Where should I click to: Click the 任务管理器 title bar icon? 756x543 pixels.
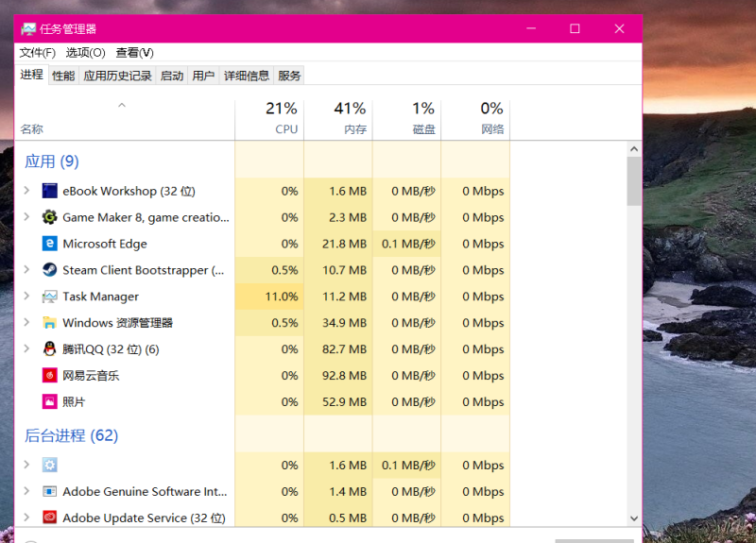[28, 29]
